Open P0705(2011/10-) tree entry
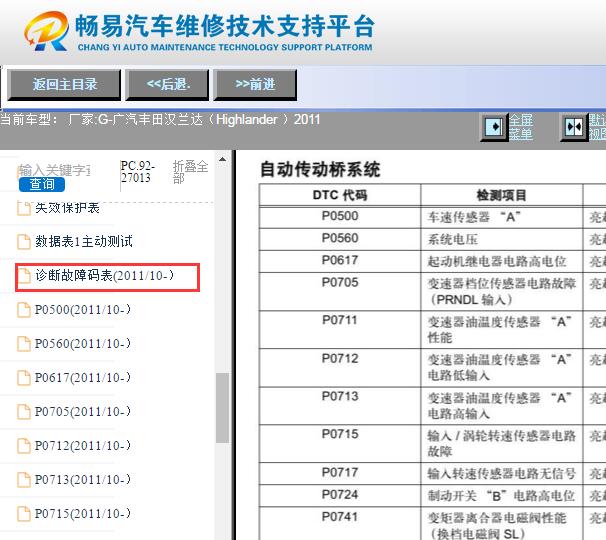This screenshot has width=606, height=540. [83, 412]
